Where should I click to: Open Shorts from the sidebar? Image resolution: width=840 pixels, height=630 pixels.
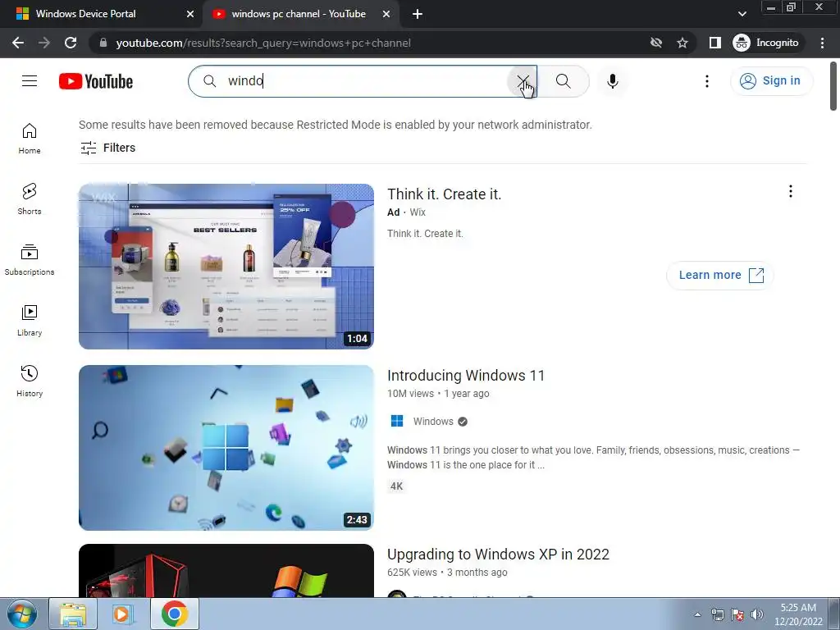30,199
